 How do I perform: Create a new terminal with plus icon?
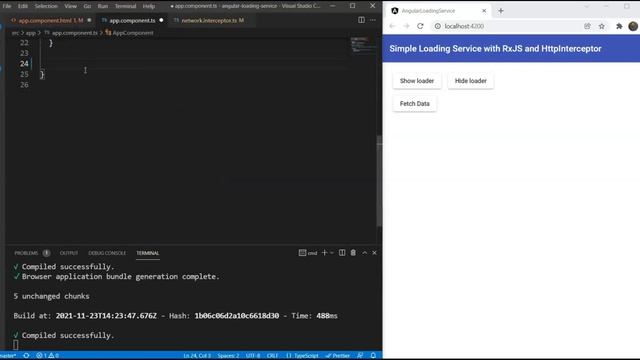tap(324, 253)
